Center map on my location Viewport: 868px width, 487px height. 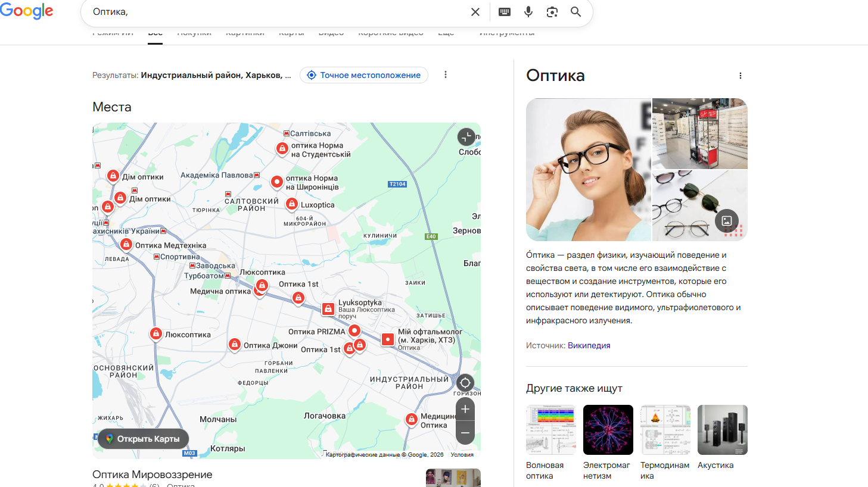pyautogui.click(x=465, y=382)
